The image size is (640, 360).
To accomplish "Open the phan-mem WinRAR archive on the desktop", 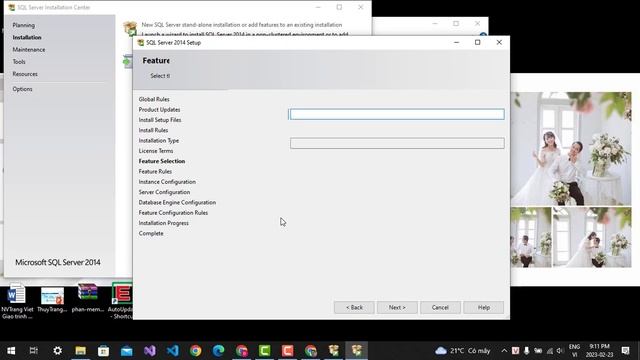I will (88, 298).
